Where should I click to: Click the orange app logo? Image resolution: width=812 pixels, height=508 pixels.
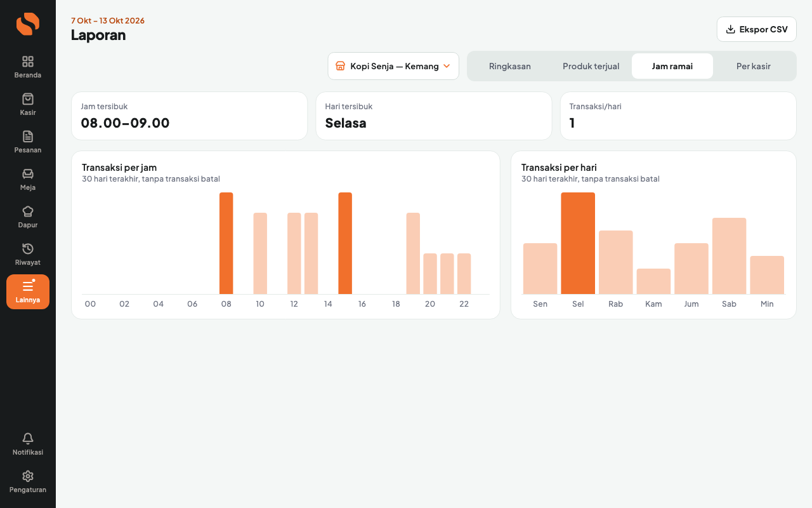28,24
